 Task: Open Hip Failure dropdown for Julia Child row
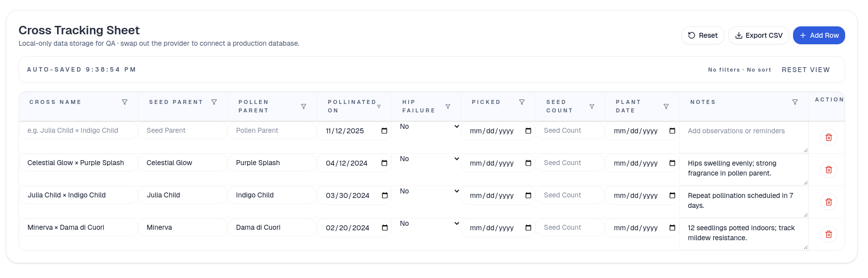(430, 191)
